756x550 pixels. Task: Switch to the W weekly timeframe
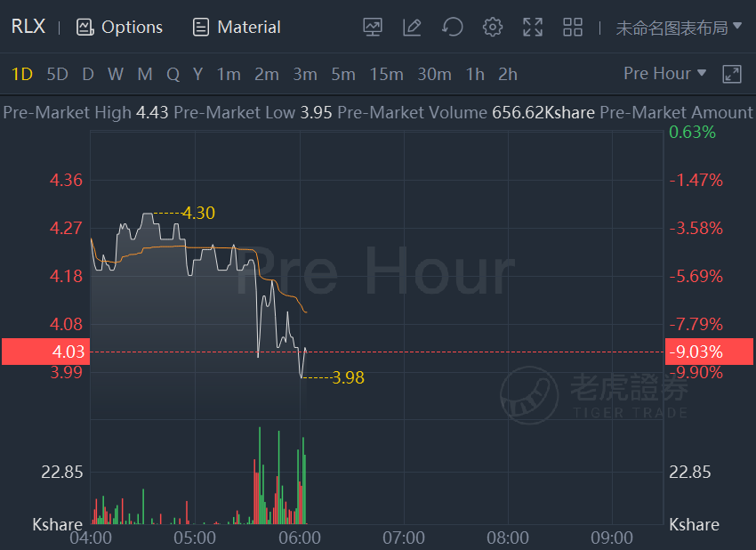[x=116, y=74]
